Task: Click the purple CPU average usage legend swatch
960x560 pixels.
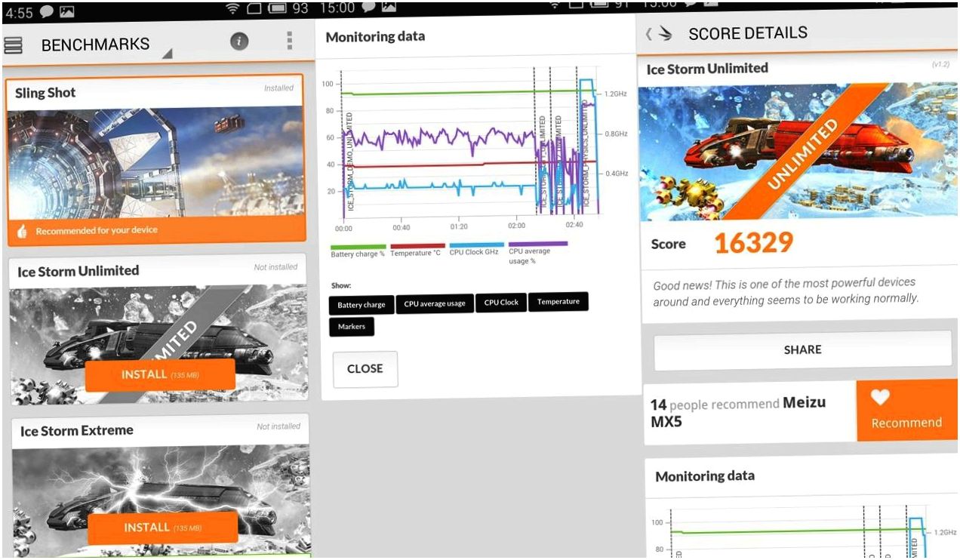Action: 537,244
